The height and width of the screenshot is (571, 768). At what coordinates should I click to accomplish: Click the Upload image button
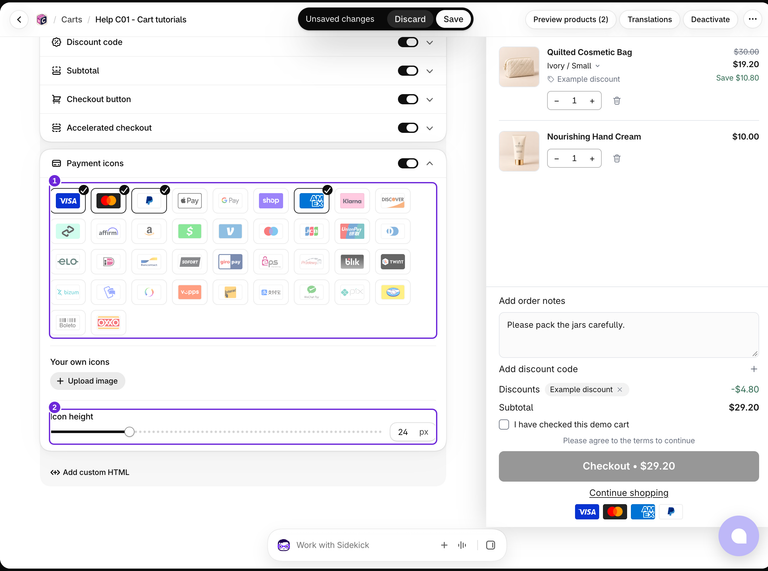point(88,381)
